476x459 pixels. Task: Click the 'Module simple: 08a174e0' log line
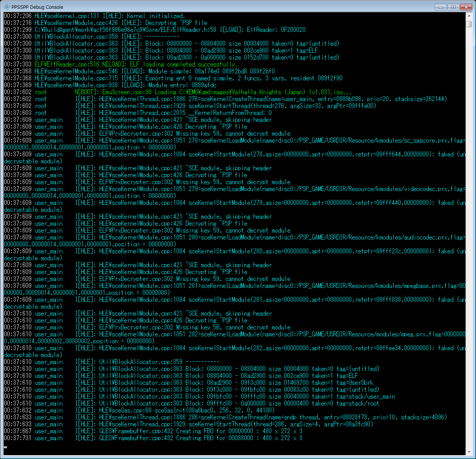(x=139, y=71)
